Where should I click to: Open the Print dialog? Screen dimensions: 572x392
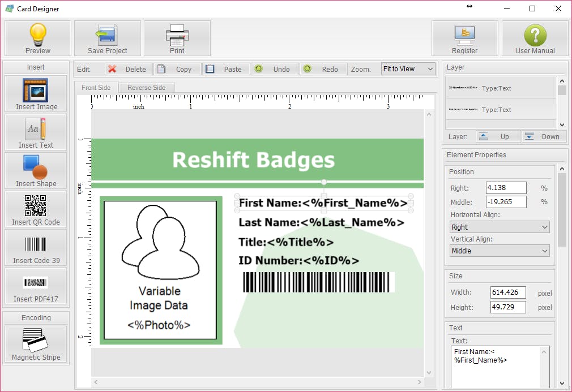click(x=177, y=38)
